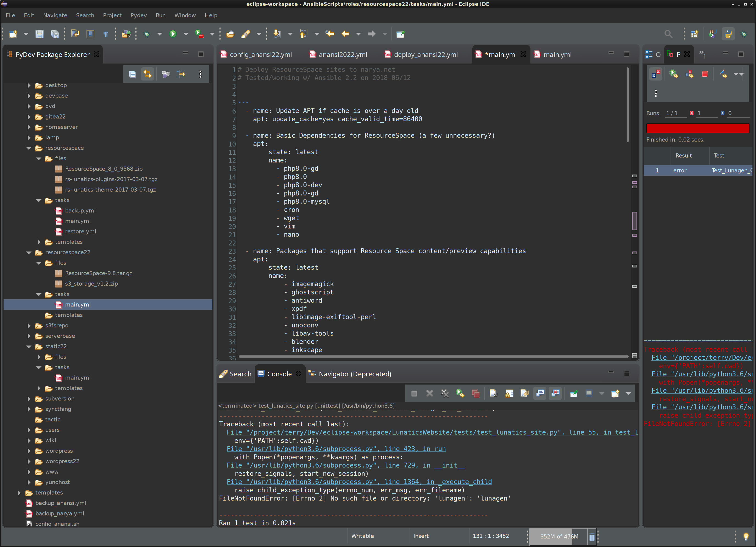Image resolution: width=756 pixels, height=547 pixels.
Task: Open subprocess.py line 423 traceback link
Action: 336,449
